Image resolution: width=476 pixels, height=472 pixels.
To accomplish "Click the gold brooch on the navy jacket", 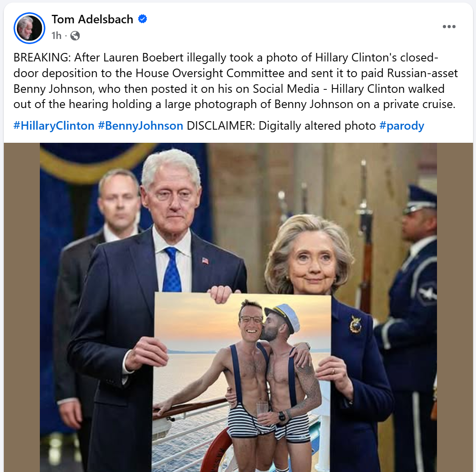I will [356, 325].
